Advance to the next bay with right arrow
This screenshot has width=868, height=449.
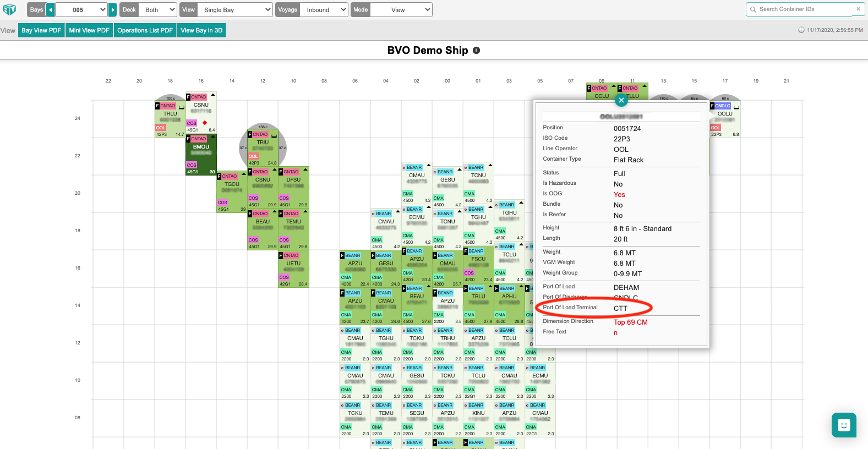point(113,10)
